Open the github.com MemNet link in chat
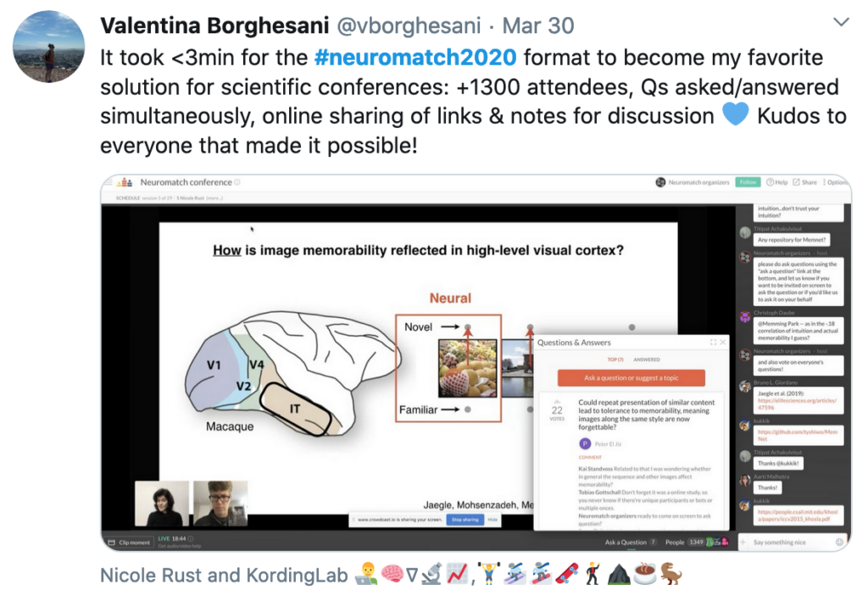The width and height of the screenshot is (868, 596). coord(797,435)
